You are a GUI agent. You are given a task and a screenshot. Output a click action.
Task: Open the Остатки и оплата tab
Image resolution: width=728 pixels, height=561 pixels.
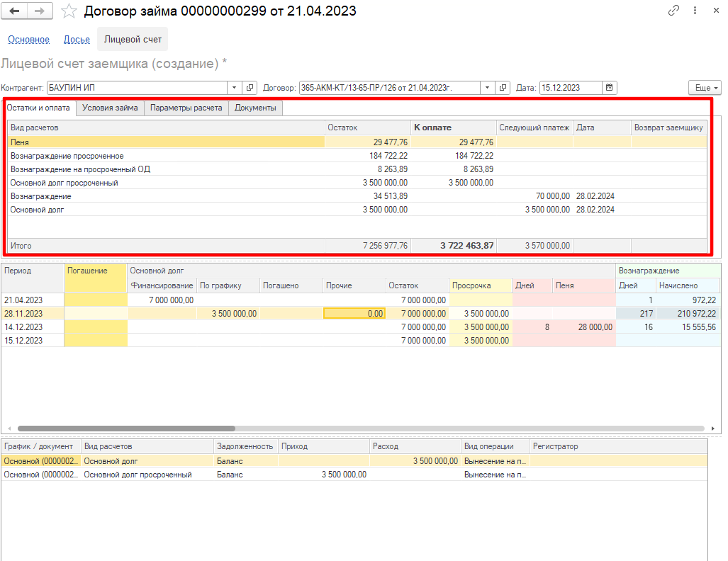(x=38, y=108)
